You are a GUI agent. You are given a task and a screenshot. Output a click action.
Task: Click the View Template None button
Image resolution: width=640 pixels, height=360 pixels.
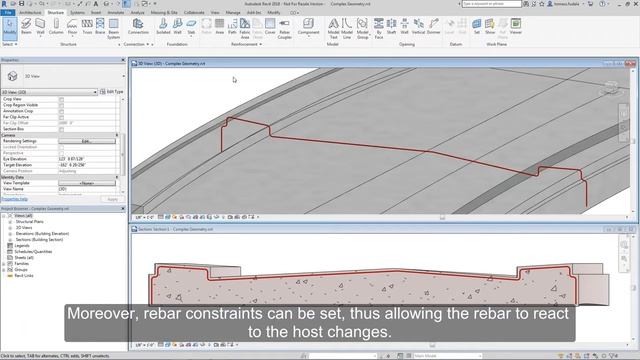[x=87, y=183]
